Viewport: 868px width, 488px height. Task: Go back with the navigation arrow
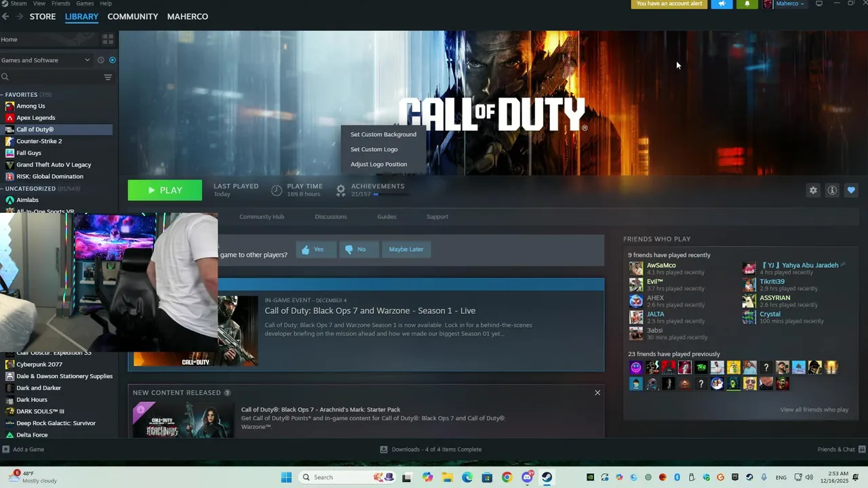[x=5, y=16]
